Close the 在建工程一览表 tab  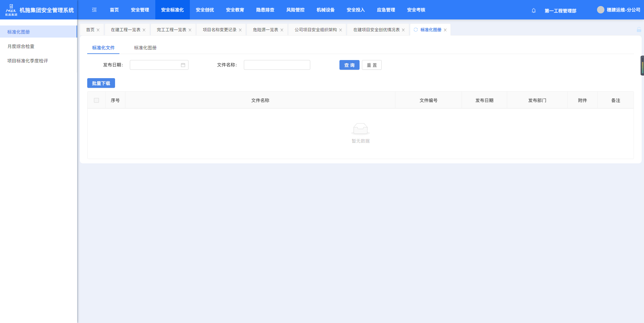tap(144, 30)
